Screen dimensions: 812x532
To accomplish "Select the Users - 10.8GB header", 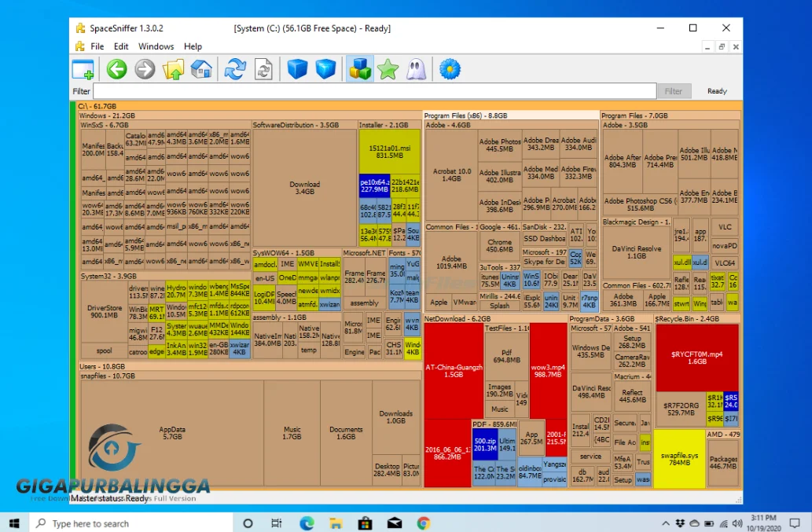I will click(250, 366).
